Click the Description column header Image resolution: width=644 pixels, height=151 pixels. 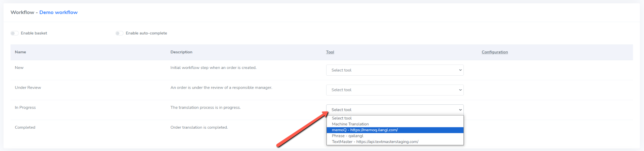(x=181, y=52)
